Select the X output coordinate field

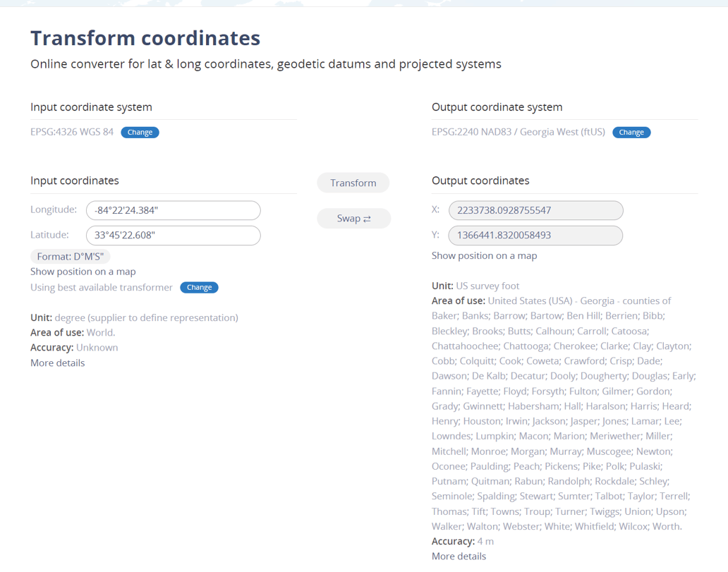[x=535, y=210]
